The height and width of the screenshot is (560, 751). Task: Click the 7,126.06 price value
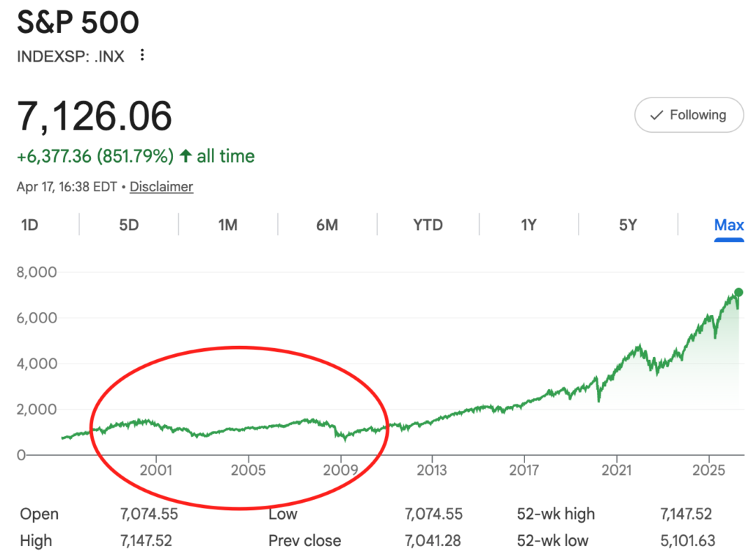95,116
